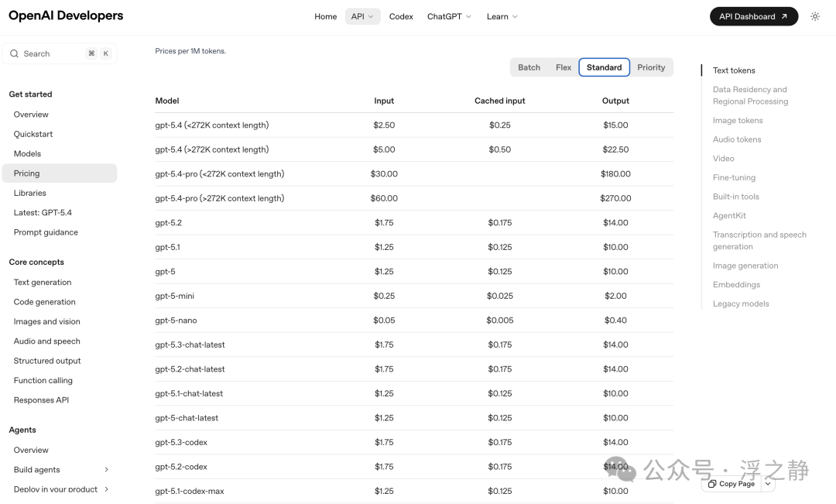Jump to Audio tokens section
This screenshot has width=836, height=504.
tap(737, 139)
